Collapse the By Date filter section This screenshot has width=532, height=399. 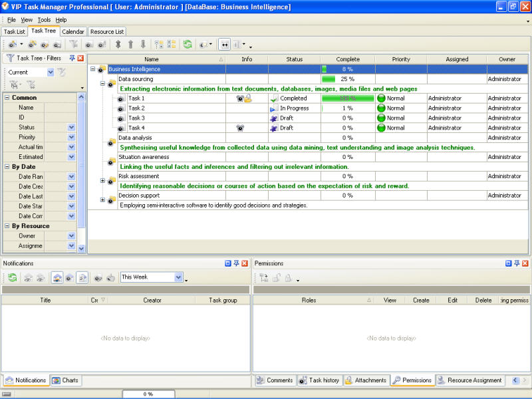click(x=7, y=167)
